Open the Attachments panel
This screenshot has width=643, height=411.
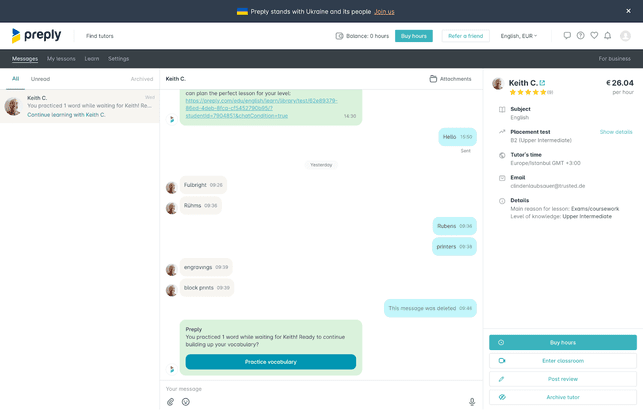tap(450, 79)
